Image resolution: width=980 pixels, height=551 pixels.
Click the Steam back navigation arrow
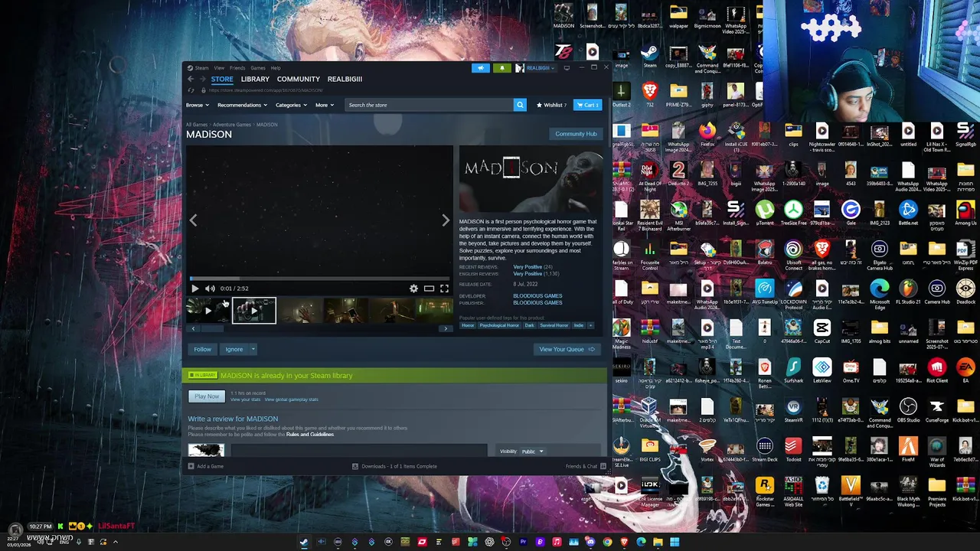(191, 79)
